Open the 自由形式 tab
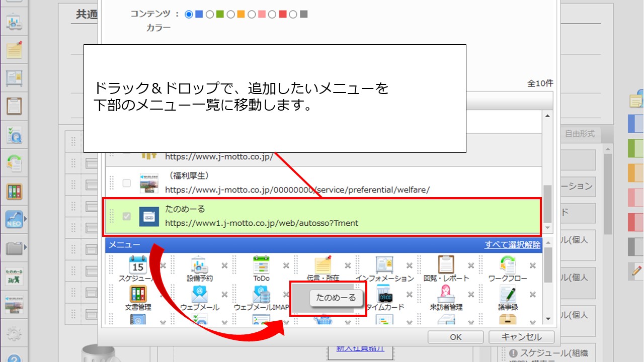 [x=580, y=134]
